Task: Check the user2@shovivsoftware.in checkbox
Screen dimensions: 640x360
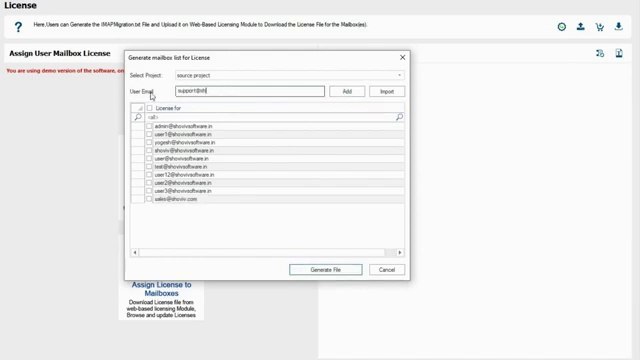Action: pos(149,183)
